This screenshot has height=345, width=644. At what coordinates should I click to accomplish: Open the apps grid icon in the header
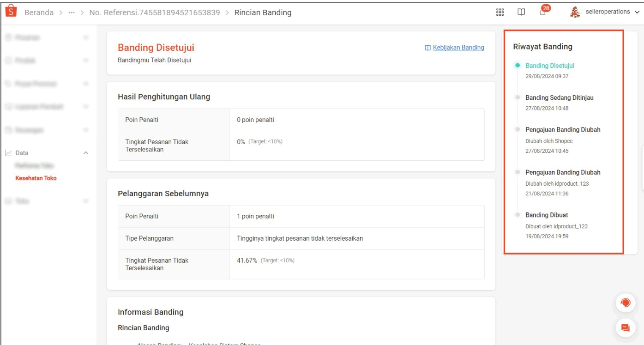[x=500, y=12]
